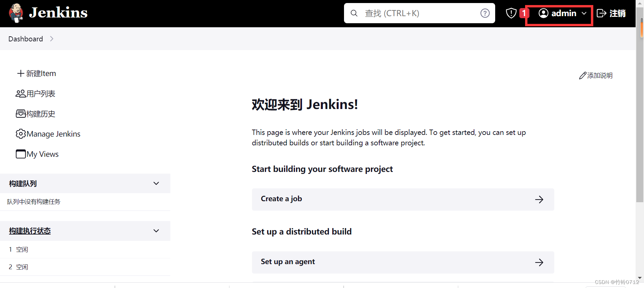
Task: Open the security shield warning icon
Action: (x=511, y=13)
